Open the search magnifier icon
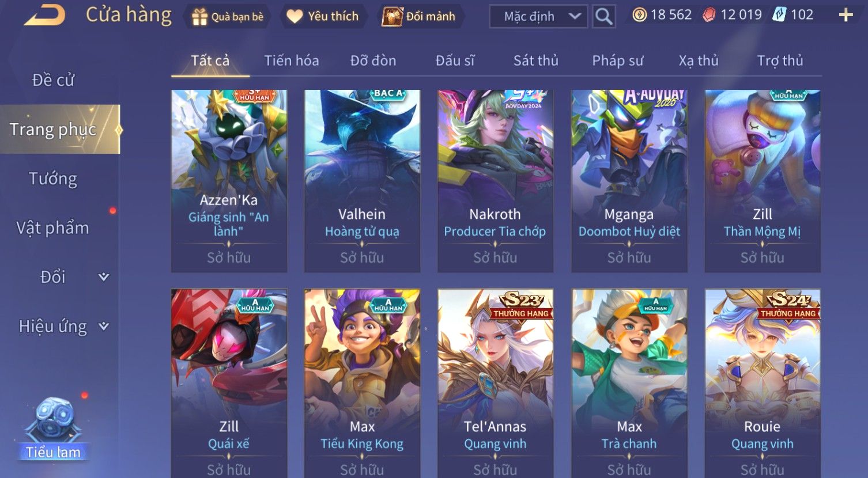This screenshot has width=868, height=478. pos(603,16)
